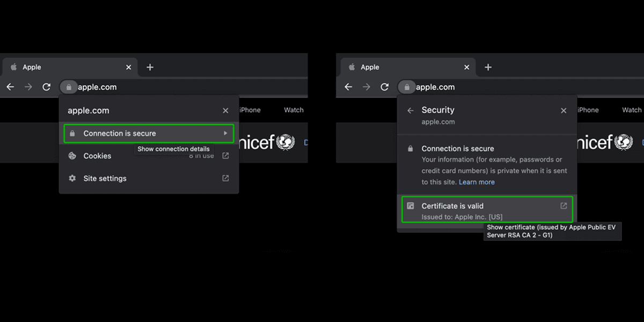Expand the connection details arrow
Viewport: 644px width, 322px height.
click(x=226, y=133)
